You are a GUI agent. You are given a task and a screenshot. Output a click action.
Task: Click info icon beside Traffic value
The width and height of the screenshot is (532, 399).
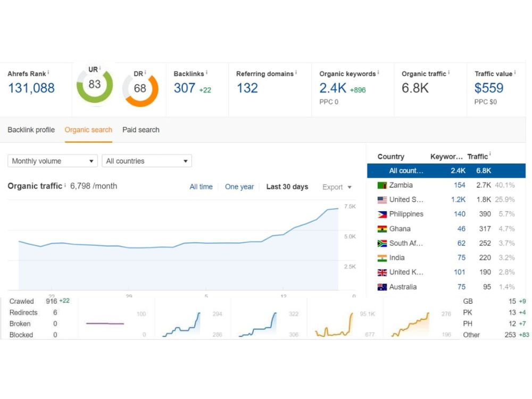coord(515,72)
